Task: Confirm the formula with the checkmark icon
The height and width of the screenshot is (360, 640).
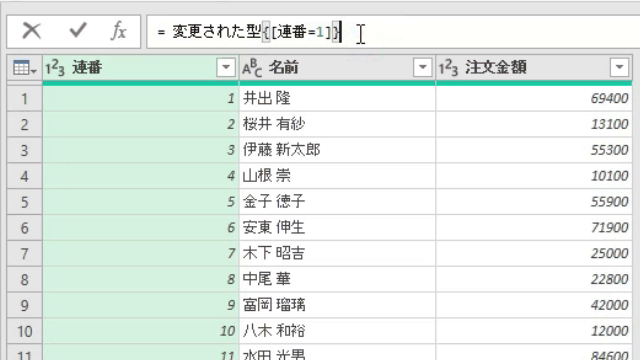Action: pyautogui.click(x=78, y=30)
